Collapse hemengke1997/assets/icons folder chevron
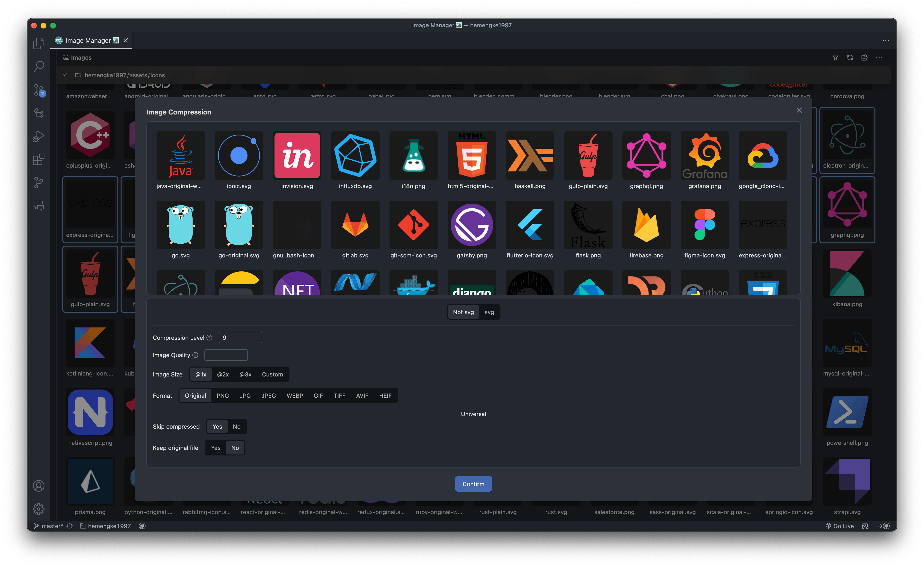The width and height of the screenshot is (924, 567). 65,75
